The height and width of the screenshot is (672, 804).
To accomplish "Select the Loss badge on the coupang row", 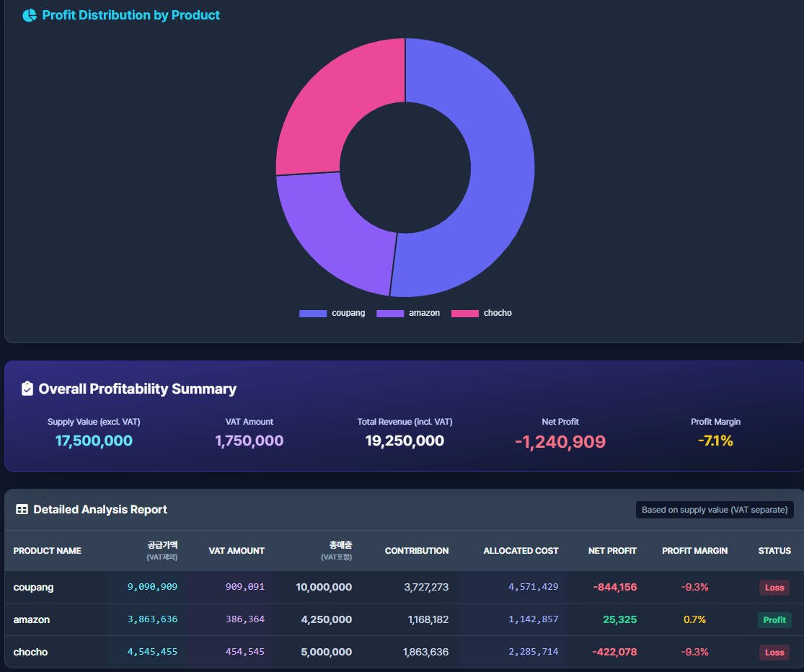I will pos(774,587).
